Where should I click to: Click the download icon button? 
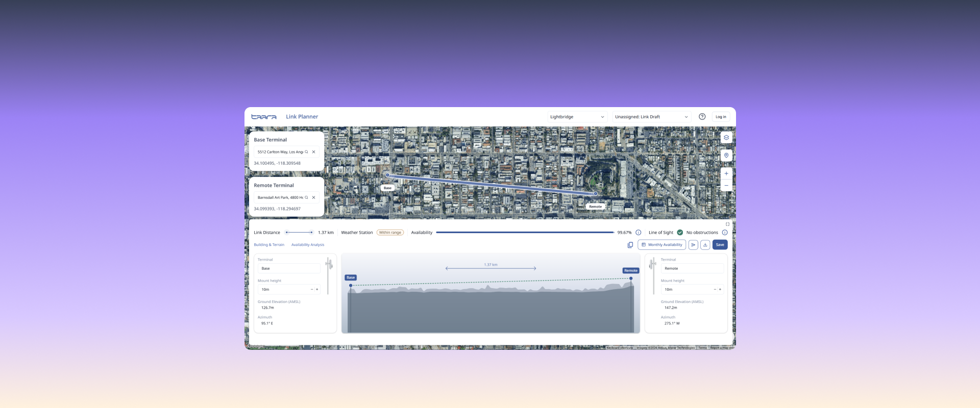tap(705, 245)
